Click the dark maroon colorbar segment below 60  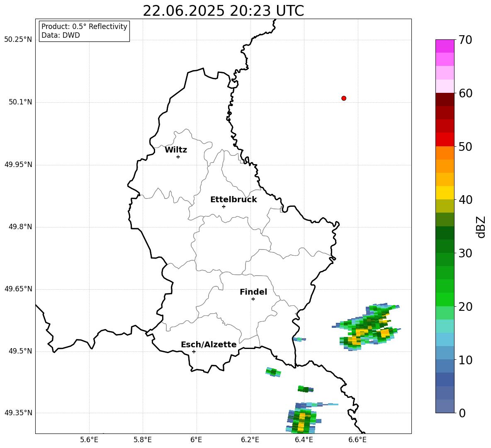coord(445,99)
